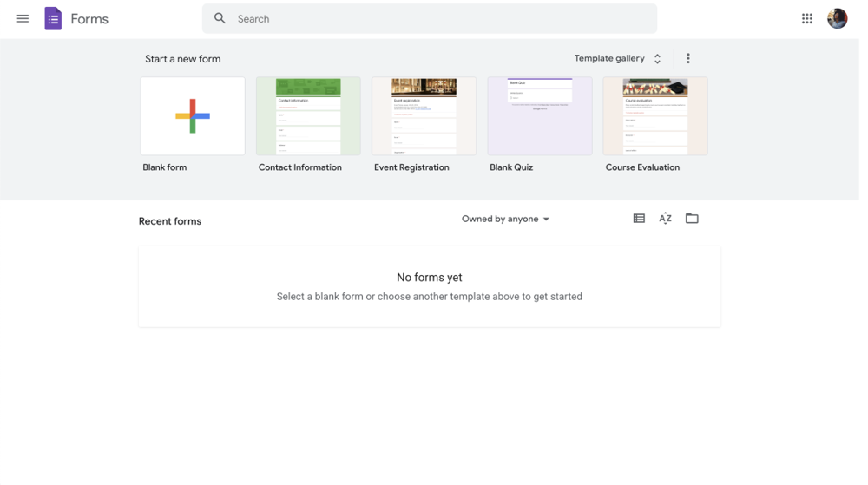This screenshot has height=485, width=868.
Task: Click the purple Forms logo icon
Action: click(x=53, y=18)
